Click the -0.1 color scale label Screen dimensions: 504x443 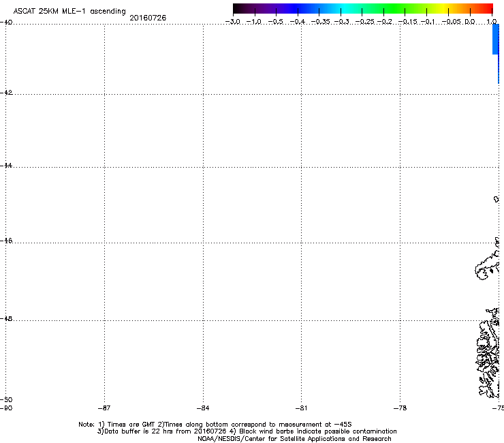(428, 22)
